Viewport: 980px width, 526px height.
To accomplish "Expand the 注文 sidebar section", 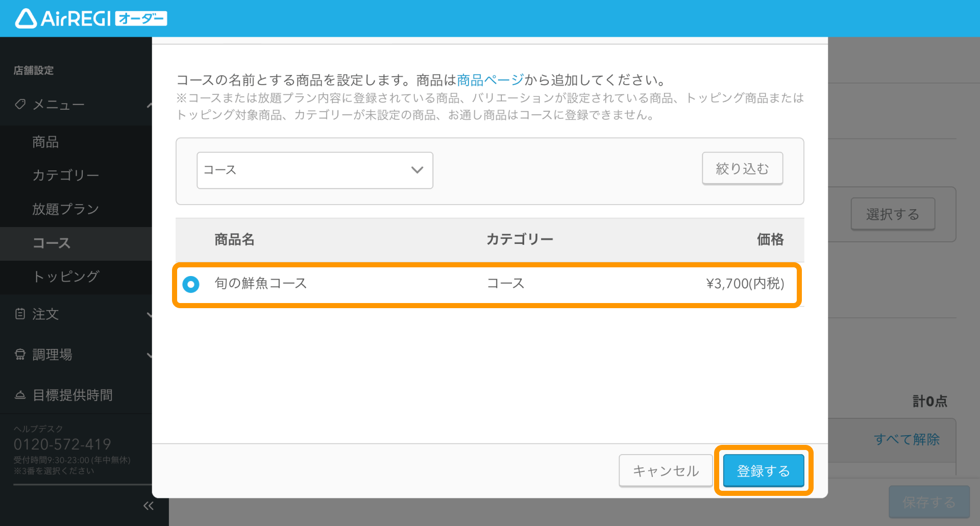I will point(149,315).
